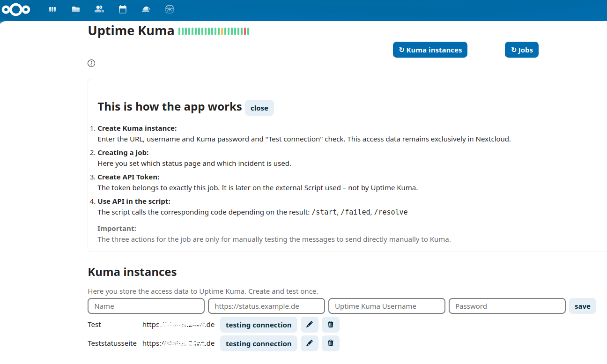Image resolution: width=607 pixels, height=364 pixels.
Task: Delete the Teststatusseite instance with trash icon
Action: tap(331, 343)
